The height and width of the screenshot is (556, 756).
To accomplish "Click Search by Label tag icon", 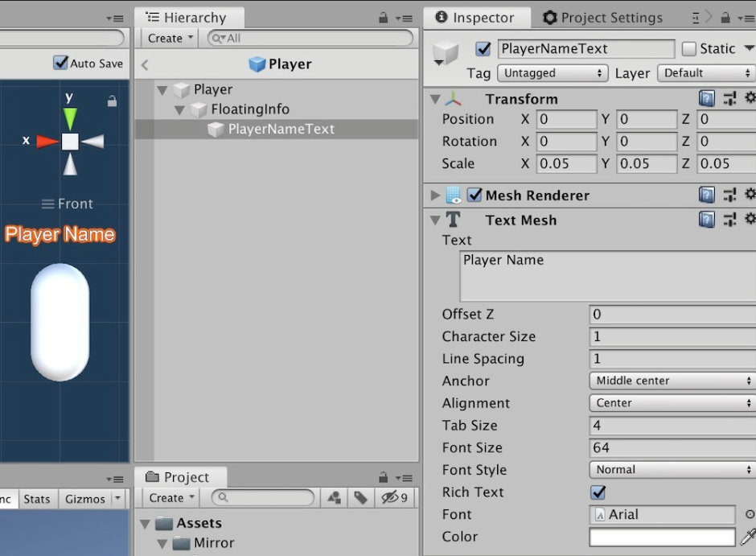I will tap(360, 497).
